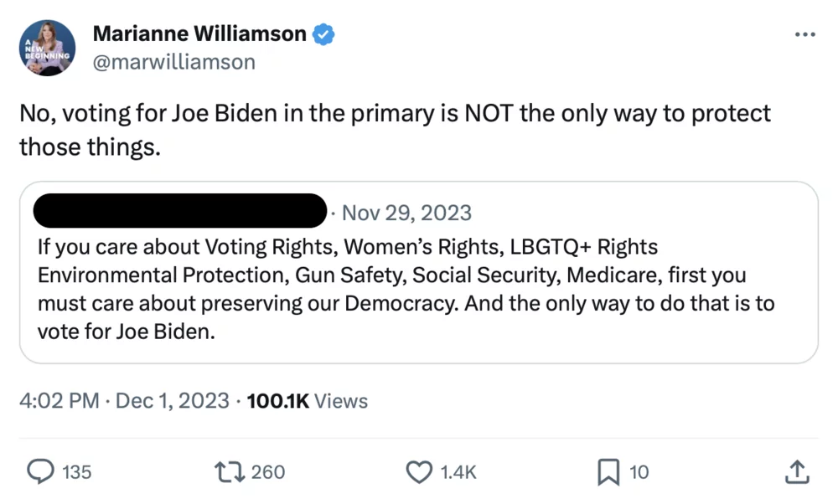Click the Marianne Williamson display name
This screenshot has height=504, width=838.
point(199,33)
